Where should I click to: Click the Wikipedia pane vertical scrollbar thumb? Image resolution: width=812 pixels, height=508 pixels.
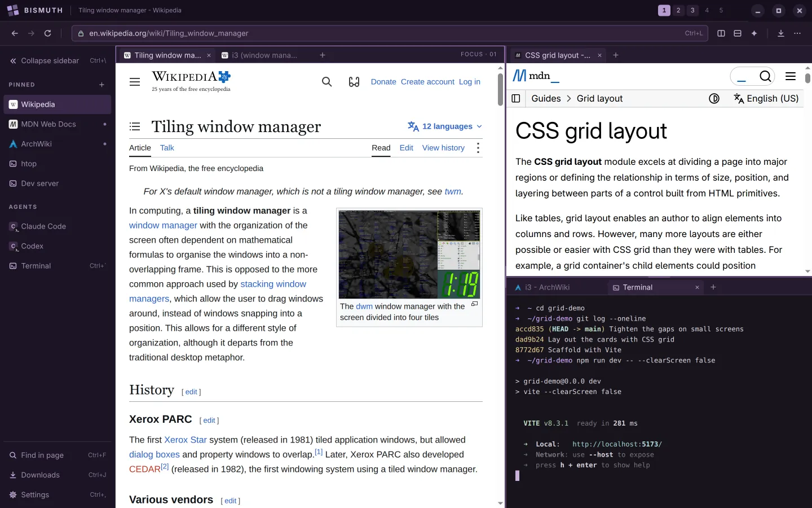500,89
